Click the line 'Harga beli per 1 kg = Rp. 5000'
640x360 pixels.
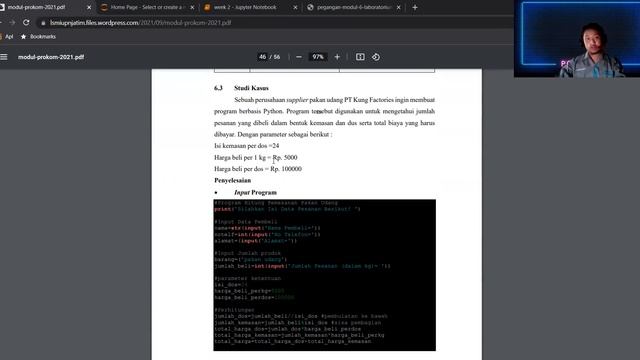pos(256,158)
